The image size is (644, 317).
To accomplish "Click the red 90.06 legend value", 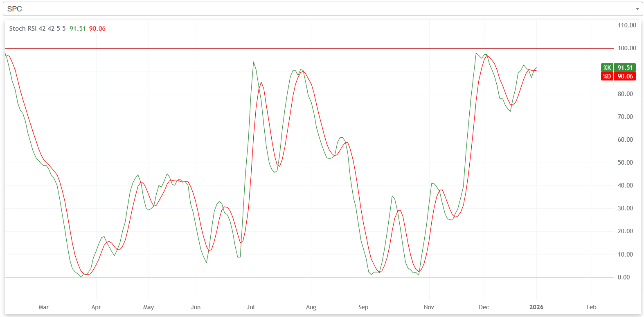I will tap(97, 29).
